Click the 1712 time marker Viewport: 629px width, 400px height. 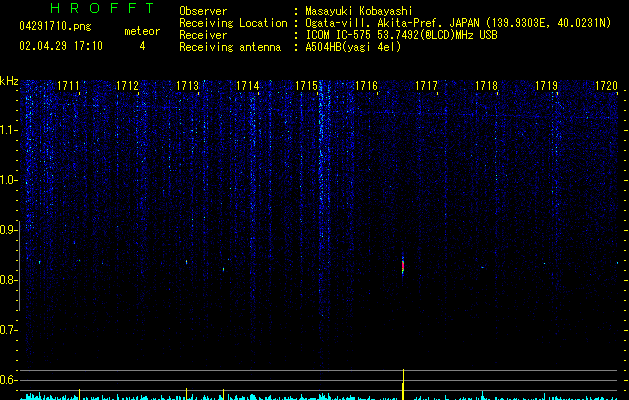(127, 86)
